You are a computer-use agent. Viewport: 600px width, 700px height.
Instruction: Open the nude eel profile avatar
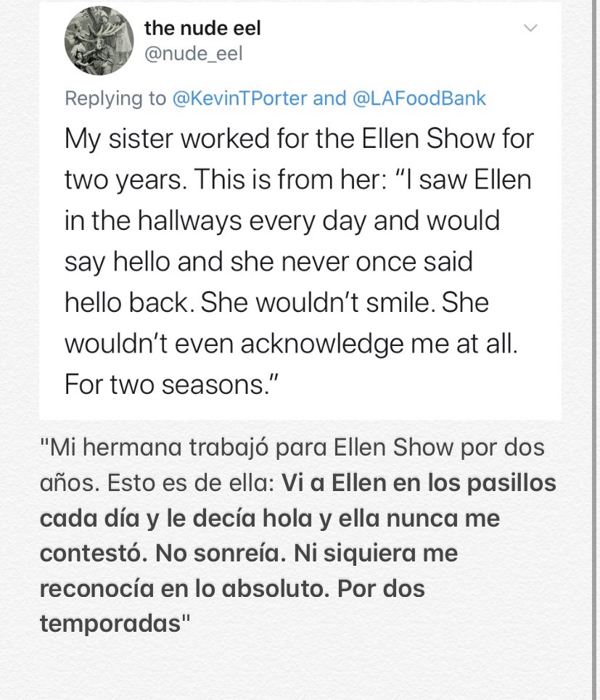point(97,40)
